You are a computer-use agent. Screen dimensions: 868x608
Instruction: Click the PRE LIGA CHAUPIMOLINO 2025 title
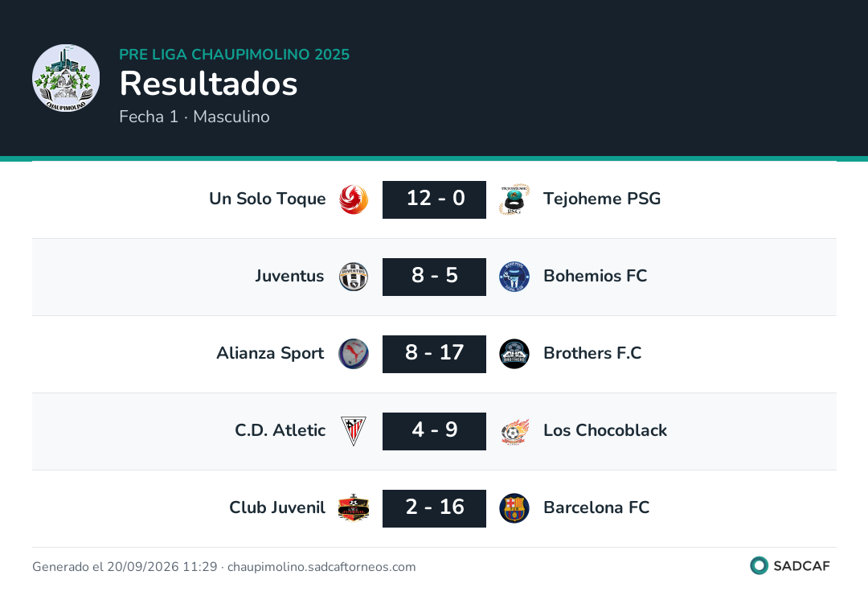tap(234, 54)
